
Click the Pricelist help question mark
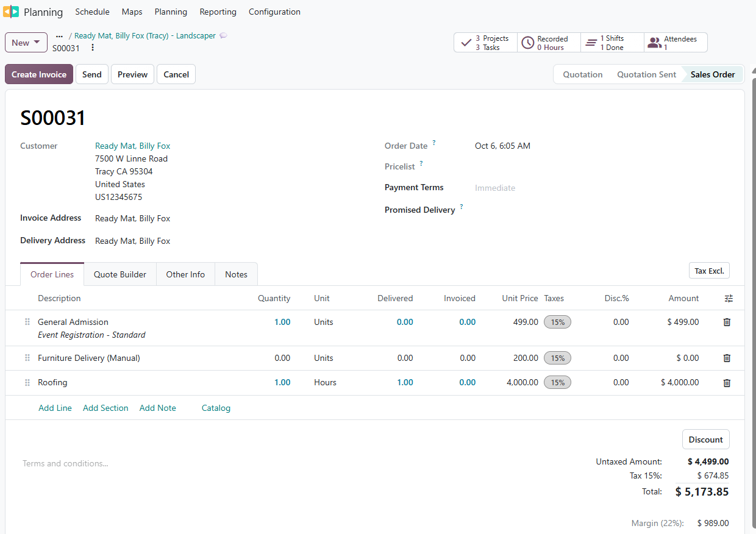pyautogui.click(x=421, y=163)
